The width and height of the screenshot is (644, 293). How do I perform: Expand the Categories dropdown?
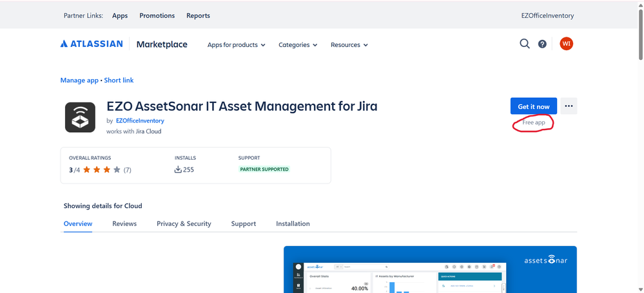point(298,44)
